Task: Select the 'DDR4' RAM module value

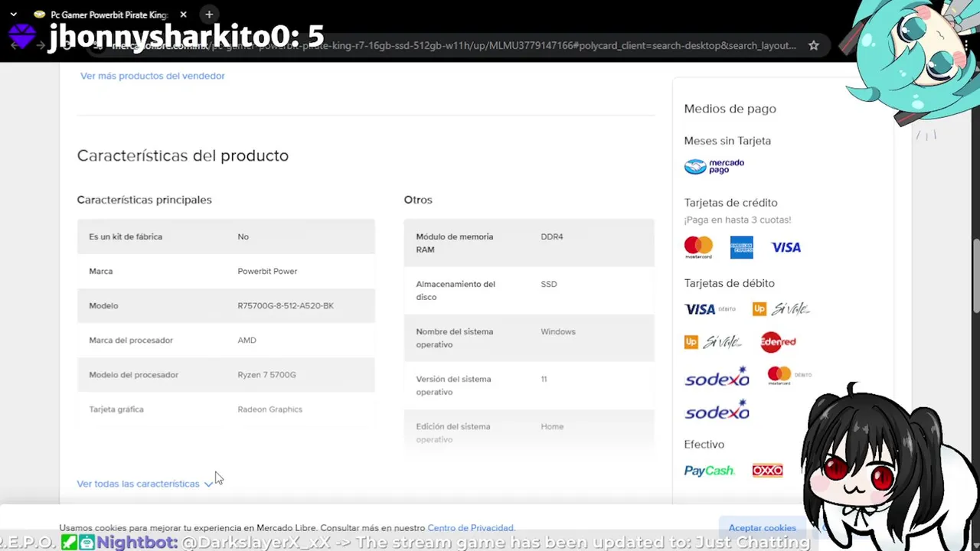Action: click(x=551, y=236)
